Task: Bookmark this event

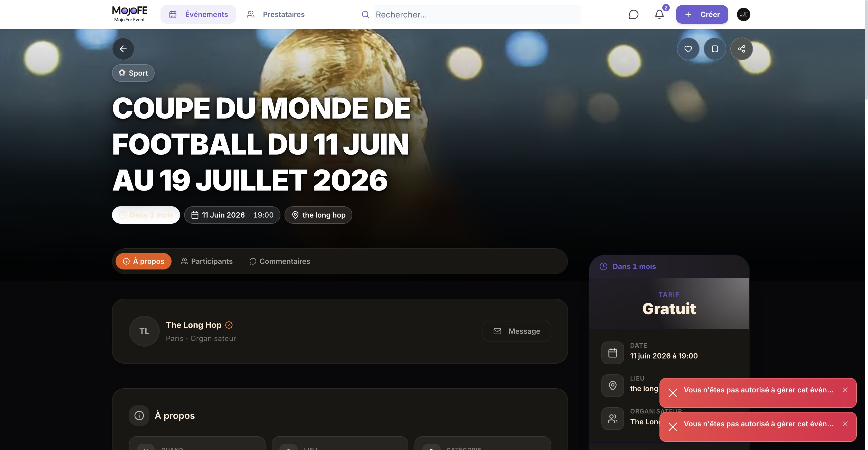Action: point(715,49)
